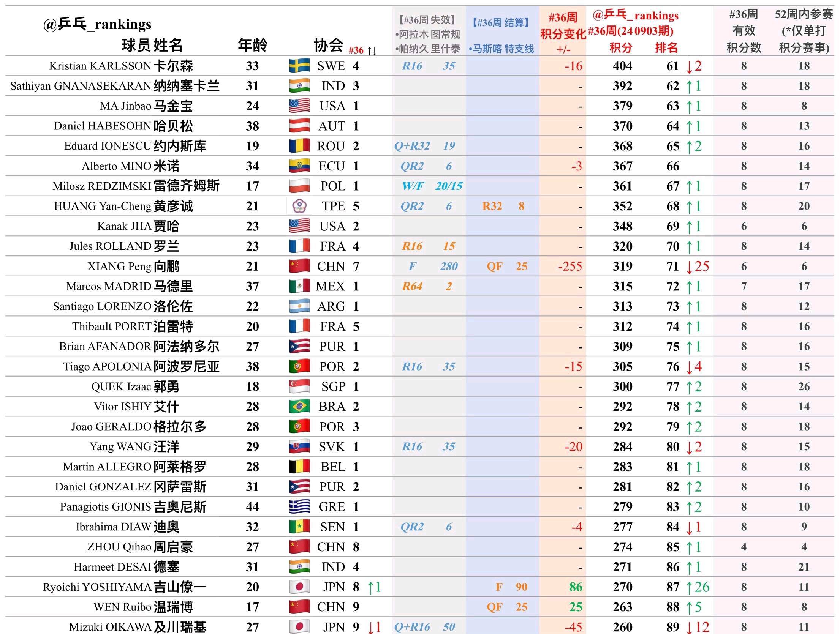Click the Greece flag in GIONIS's row
Viewport: 840px width, 634px height.
click(x=299, y=507)
